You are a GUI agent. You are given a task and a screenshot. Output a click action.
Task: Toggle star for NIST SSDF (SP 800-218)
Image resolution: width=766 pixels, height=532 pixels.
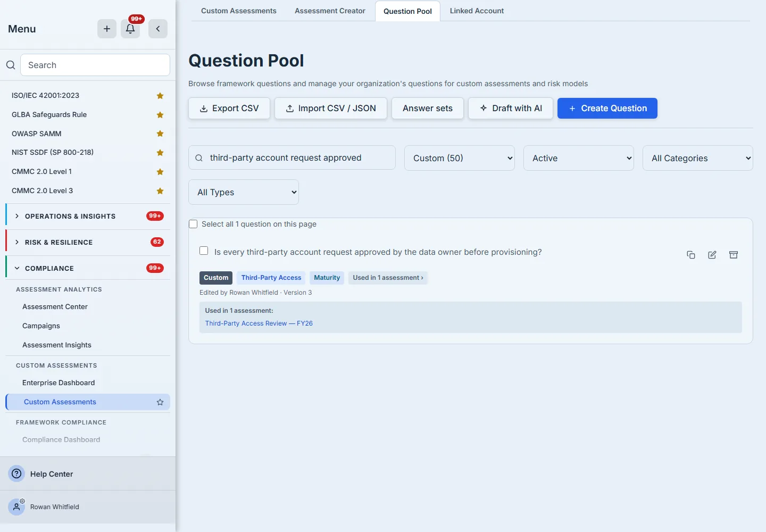pos(160,153)
